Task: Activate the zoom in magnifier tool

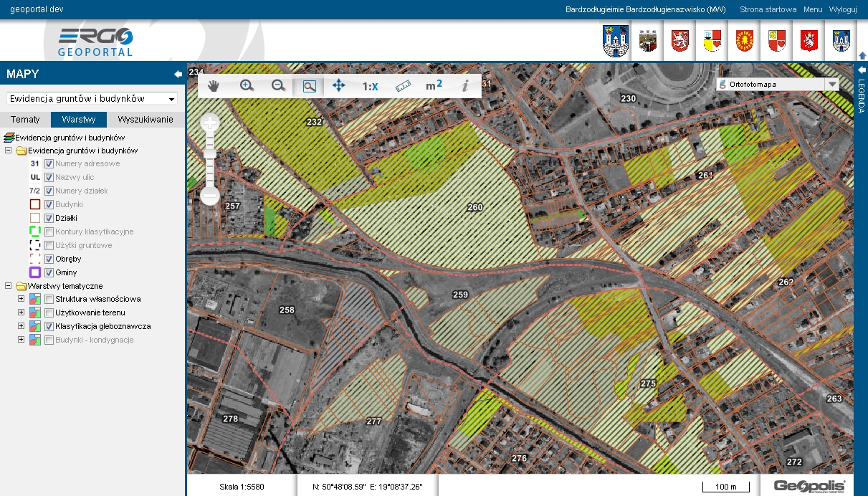Action: 247,86
